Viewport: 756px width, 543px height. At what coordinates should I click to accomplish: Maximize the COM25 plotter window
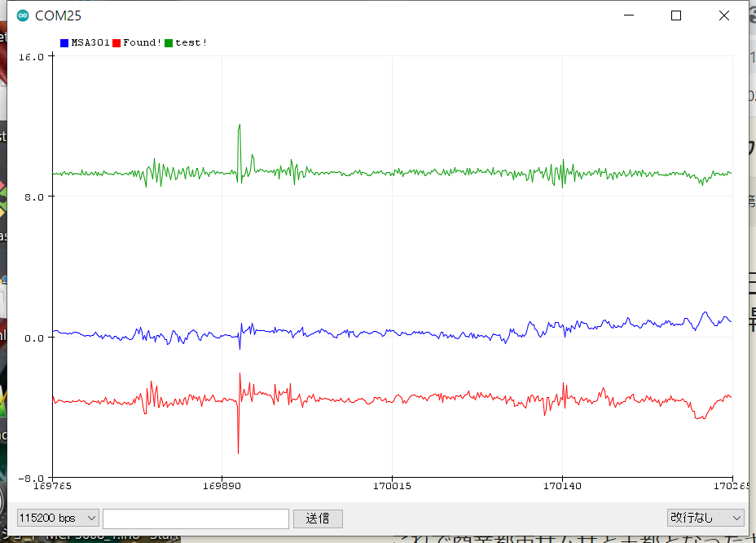coord(676,15)
